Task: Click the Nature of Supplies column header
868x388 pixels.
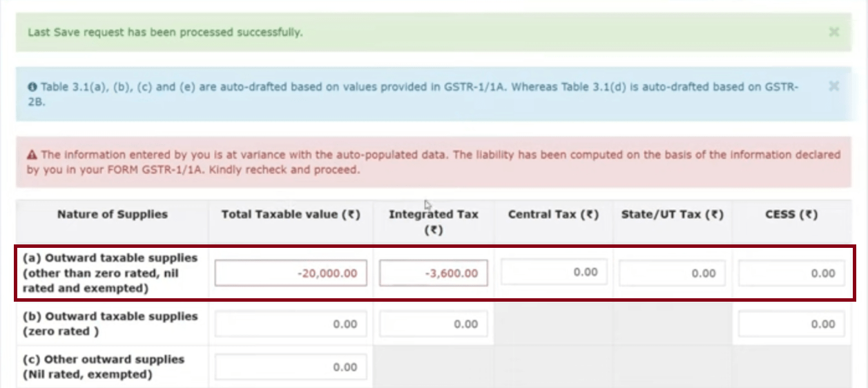Action: [112, 214]
